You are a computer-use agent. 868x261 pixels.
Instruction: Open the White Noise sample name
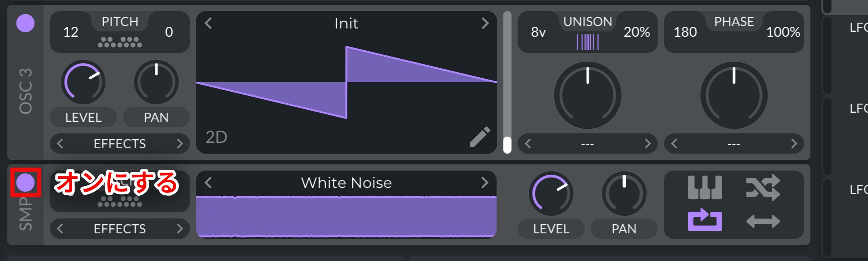[346, 183]
